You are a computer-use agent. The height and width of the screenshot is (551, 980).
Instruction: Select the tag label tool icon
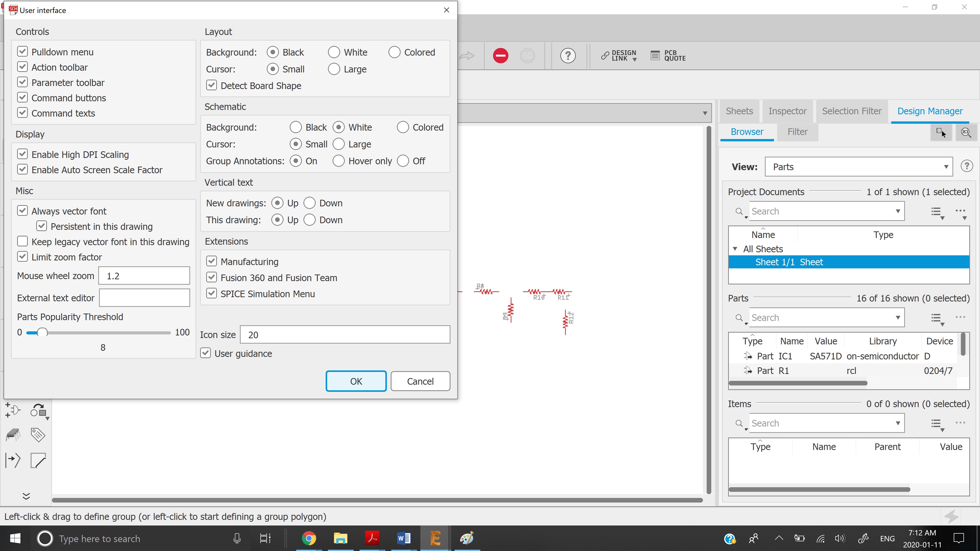pos(38,435)
